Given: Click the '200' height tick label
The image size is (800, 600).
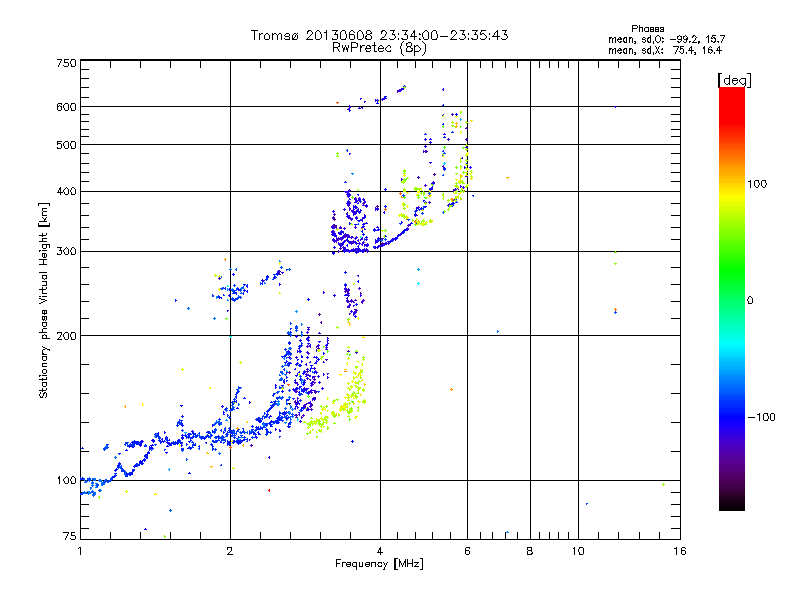Looking at the screenshot, I should pos(67,336).
